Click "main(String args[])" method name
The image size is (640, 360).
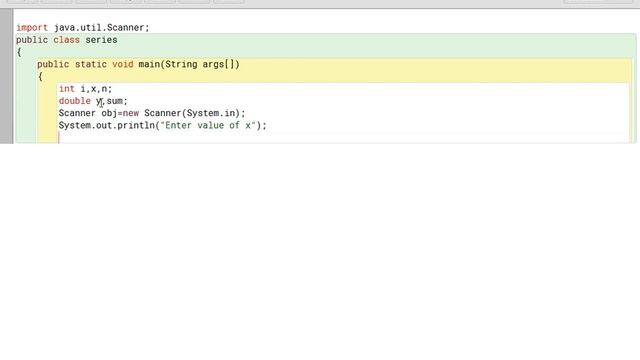coord(189,64)
